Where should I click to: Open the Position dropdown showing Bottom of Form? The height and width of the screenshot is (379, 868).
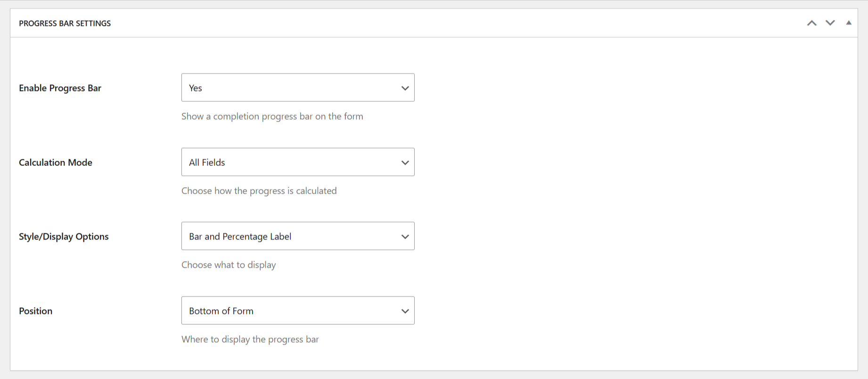pyautogui.click(x=298, y=311)
